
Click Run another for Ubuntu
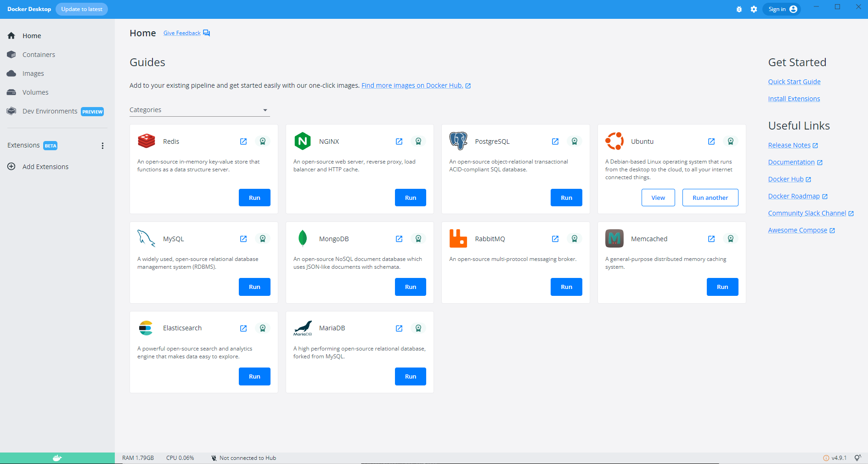710,198
